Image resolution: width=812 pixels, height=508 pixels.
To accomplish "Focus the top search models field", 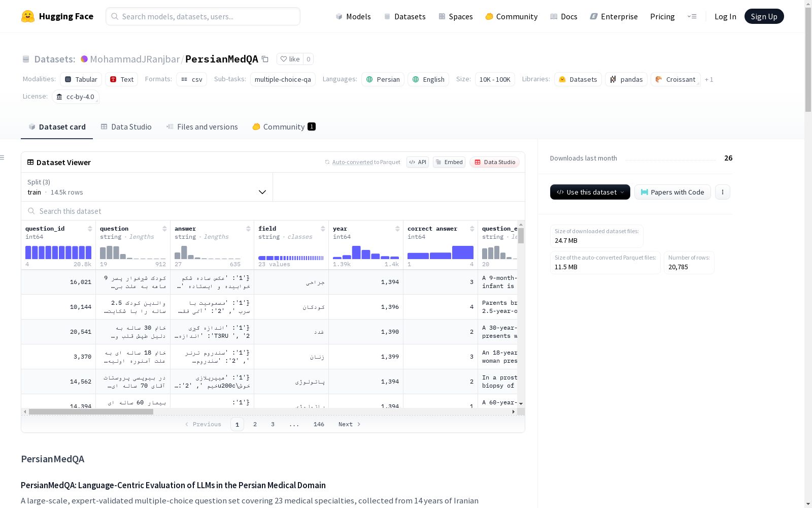I will click(x=203, y=16).
